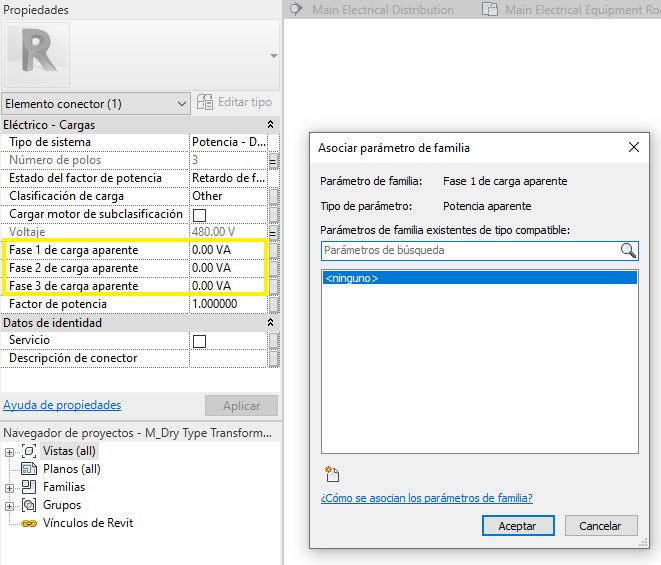
Task: Click the Grupos icon in project browser
Action: [29, 505]
